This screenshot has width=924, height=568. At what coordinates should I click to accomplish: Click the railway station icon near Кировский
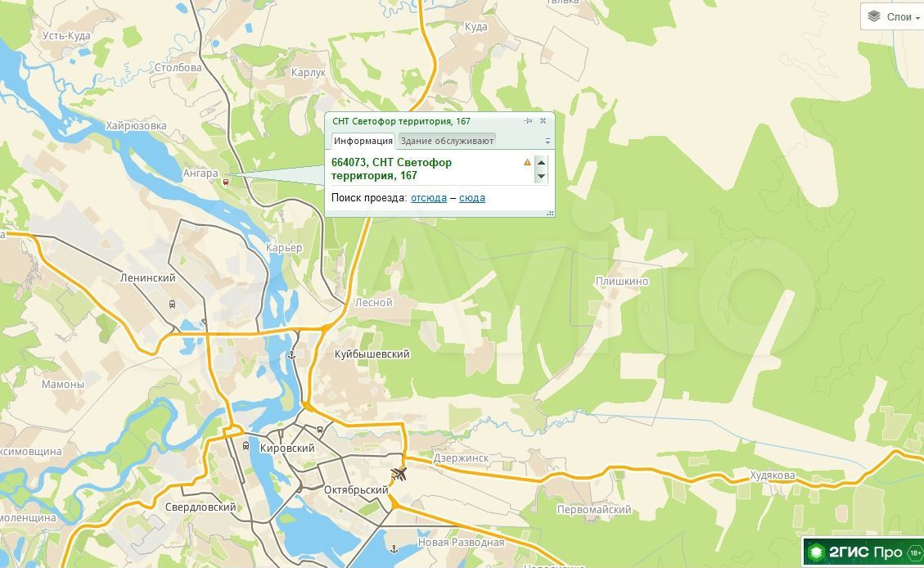pos(246,446)
